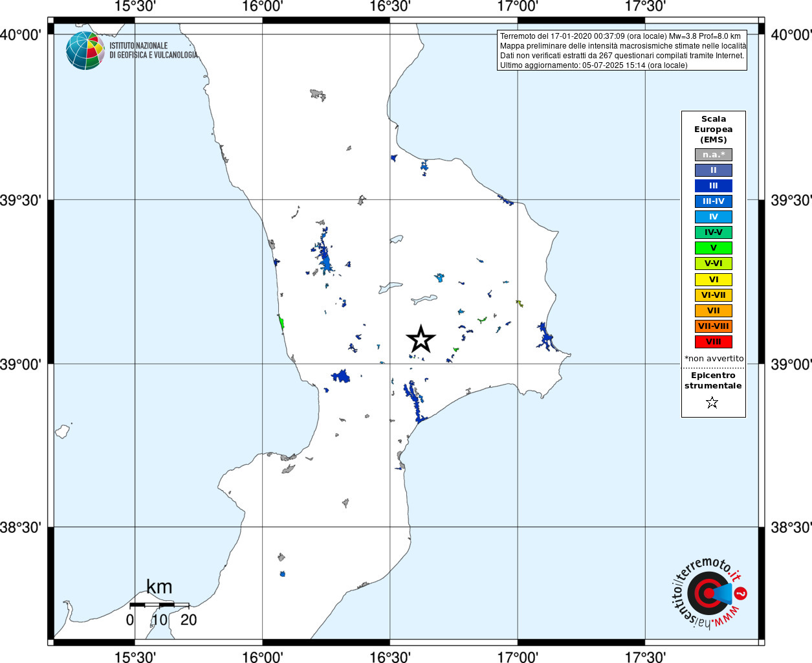The width and height of the screenshot is (812, 663).
Task: Select the IV-V legend swatch
Action: tap(714, 232)
